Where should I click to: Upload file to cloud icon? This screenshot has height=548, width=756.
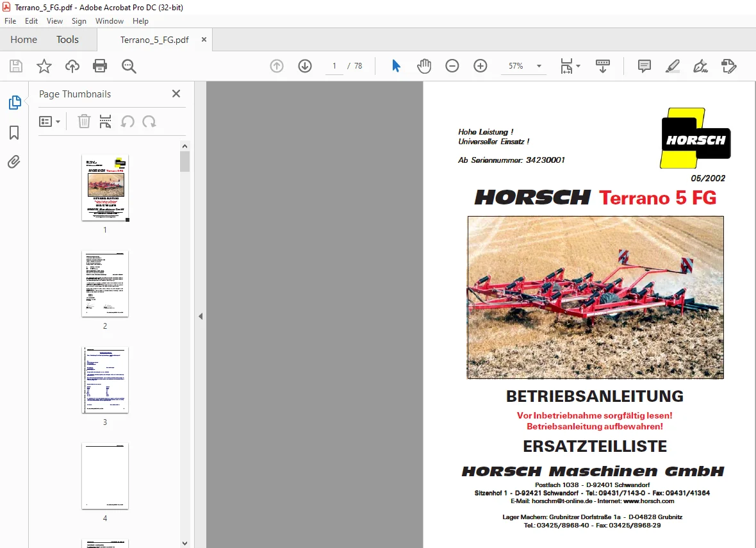pyautogui.click(x=72, y=66)
